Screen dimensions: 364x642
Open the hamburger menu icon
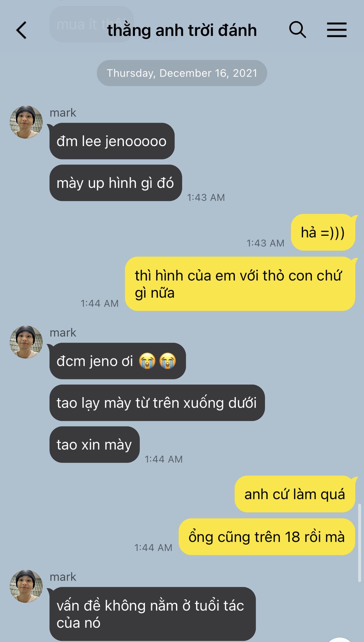[337, 30]
